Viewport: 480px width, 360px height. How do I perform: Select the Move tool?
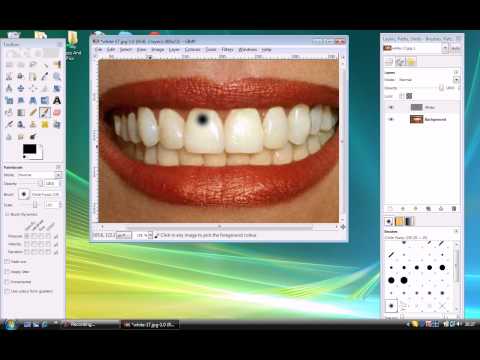(x=21, y=89)
